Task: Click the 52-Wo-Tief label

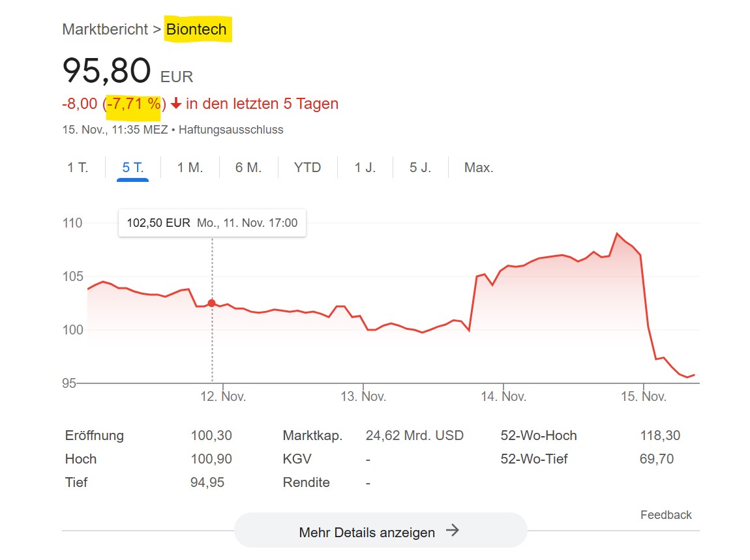Action: pyautogui.click(x=533, y=458)
